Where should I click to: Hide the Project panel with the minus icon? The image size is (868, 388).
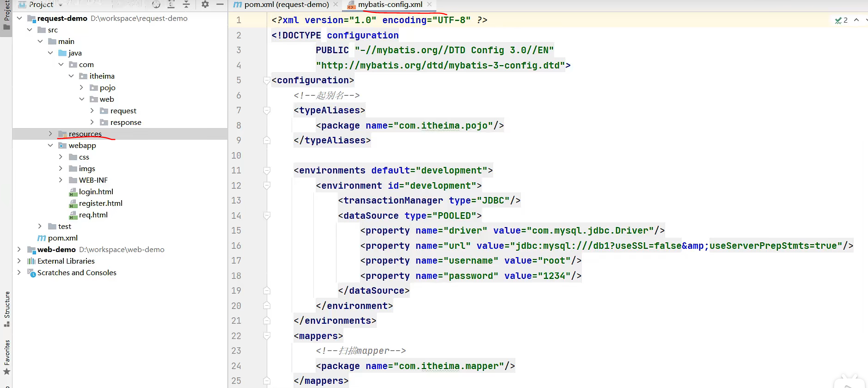pos(220,5)
